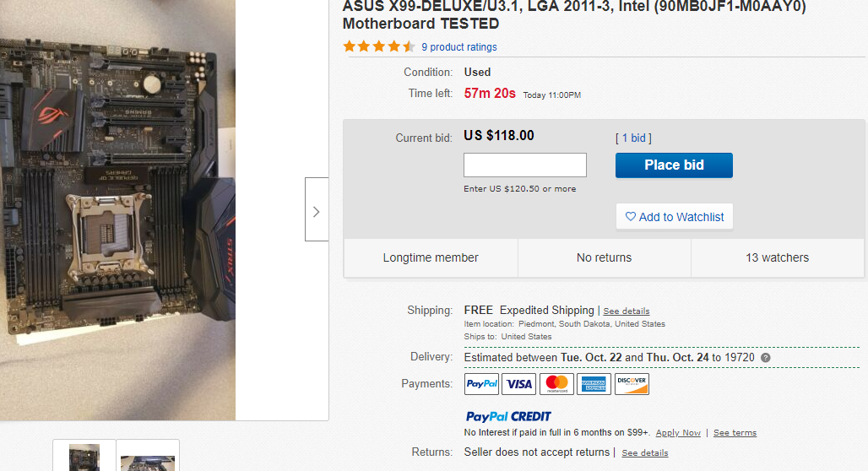Add item to Watchlist
868x471 pixels.
click(x=675, y=217)
